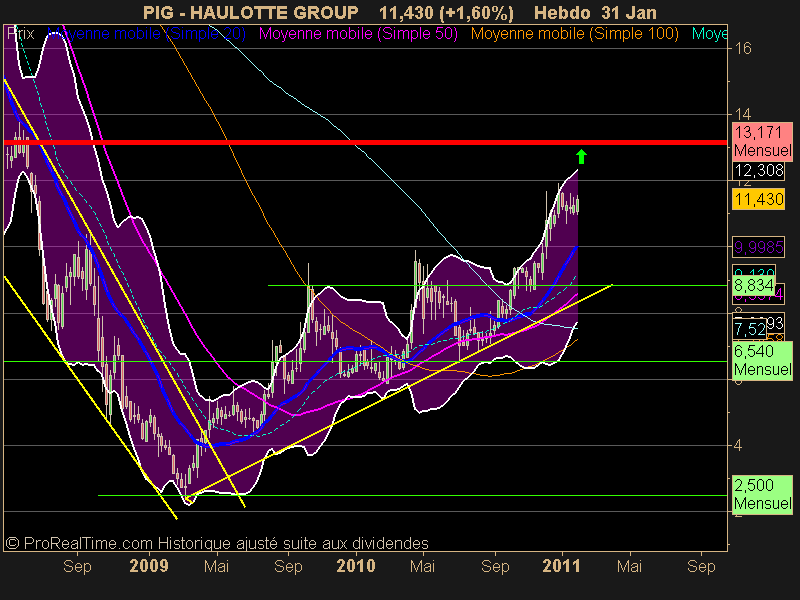Click the 2009 year label on time axis

coord(148,566)
